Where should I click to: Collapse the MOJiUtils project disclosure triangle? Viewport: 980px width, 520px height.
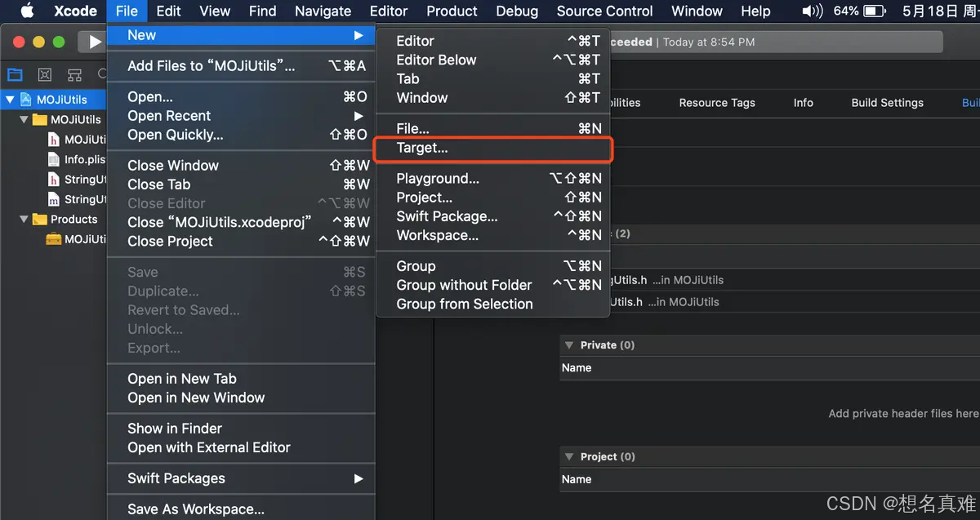(8, 99)
